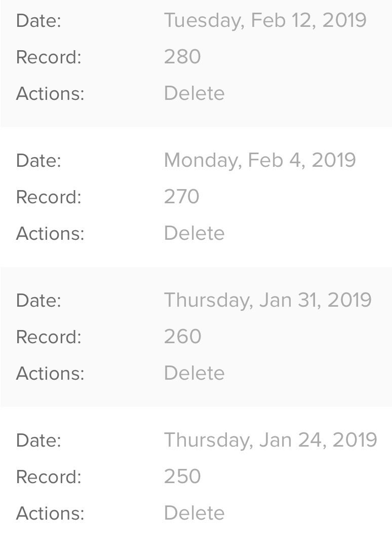Select the Monday, Feb 4, 2019 date
The height and width of the screenshot is (547, 392).
tap(260, 160)
